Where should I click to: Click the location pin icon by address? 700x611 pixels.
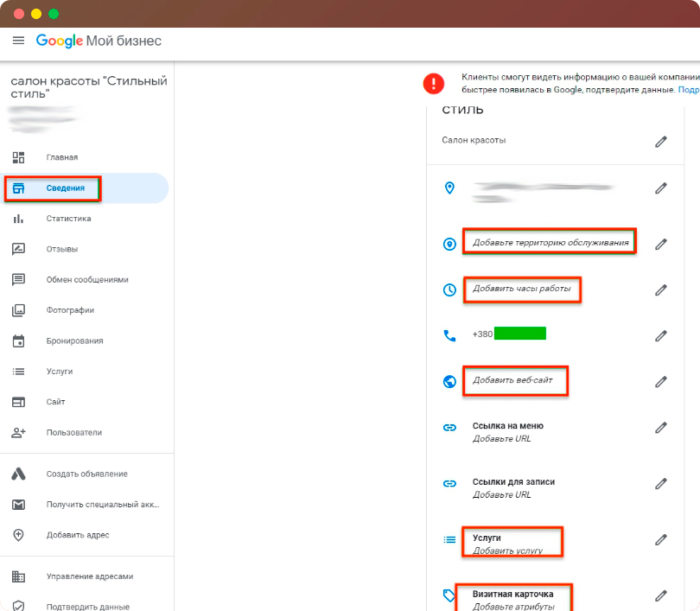pyautogui.click(x=449, y=188)
